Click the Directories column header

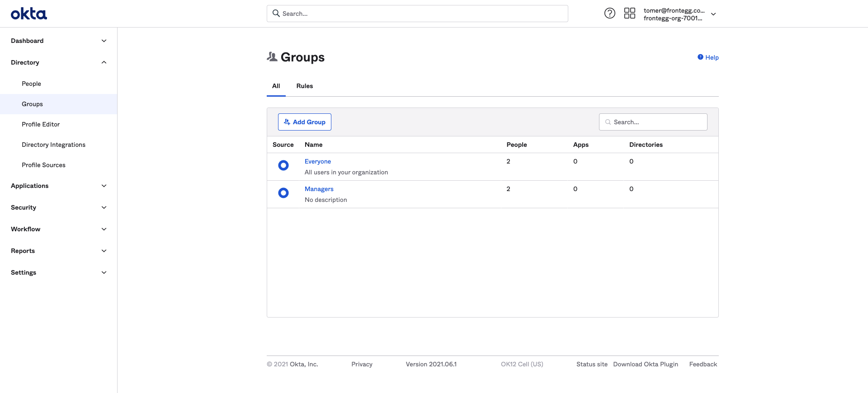click(646, 145)
